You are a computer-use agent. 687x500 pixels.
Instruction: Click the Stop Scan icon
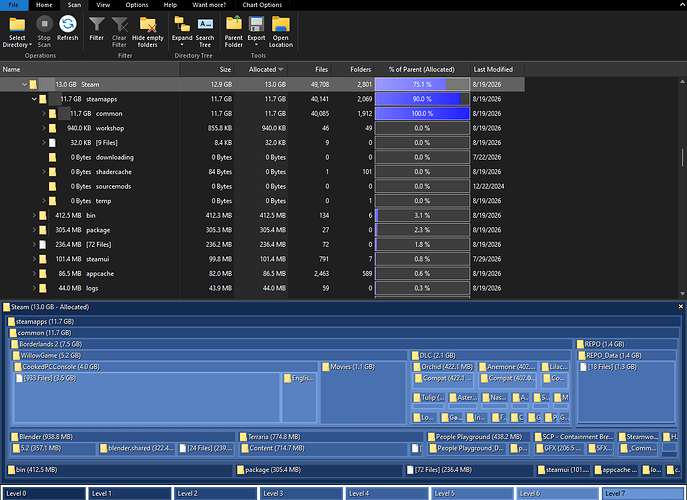click(44, 24)
